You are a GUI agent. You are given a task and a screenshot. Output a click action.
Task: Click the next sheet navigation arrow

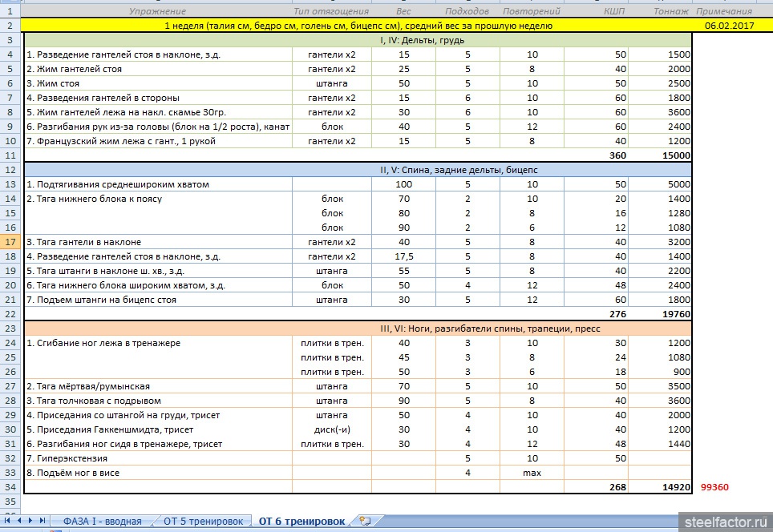pos(30,520)
